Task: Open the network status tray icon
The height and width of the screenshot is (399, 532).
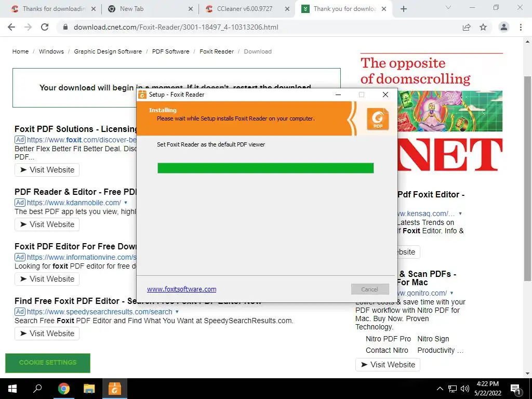Action: pyautogui.click(x=453, y=389)
